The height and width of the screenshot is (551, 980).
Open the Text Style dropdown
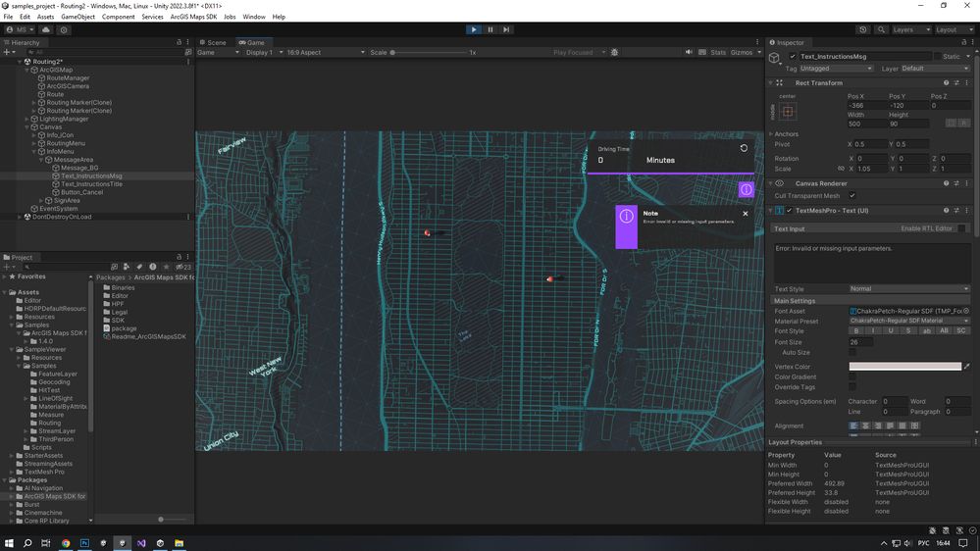coord(908,289)
